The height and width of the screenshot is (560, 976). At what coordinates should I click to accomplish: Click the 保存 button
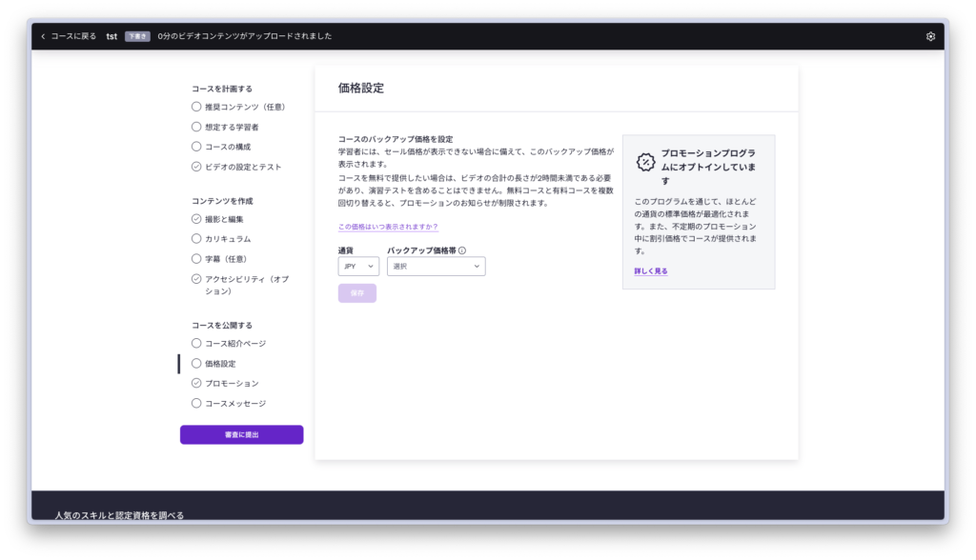click(356, 293)
